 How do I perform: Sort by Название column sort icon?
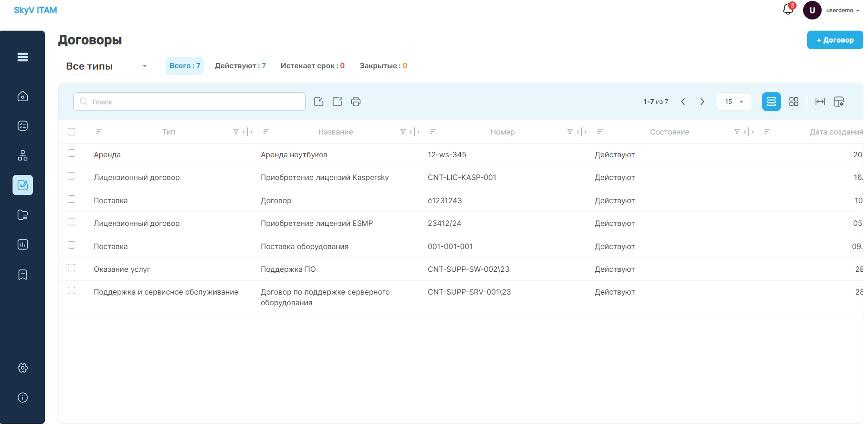coord(266,132)
